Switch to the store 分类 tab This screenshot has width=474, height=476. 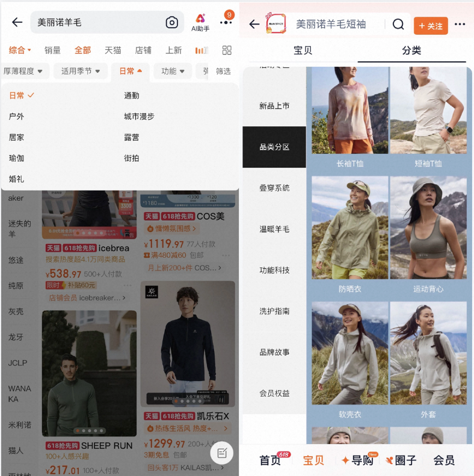coord(411,50)
